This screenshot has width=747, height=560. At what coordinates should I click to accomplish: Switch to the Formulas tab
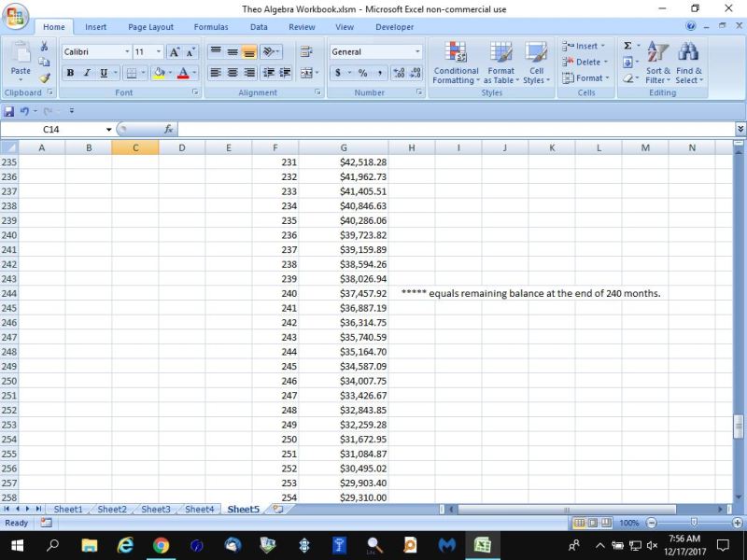pos(211,27)
